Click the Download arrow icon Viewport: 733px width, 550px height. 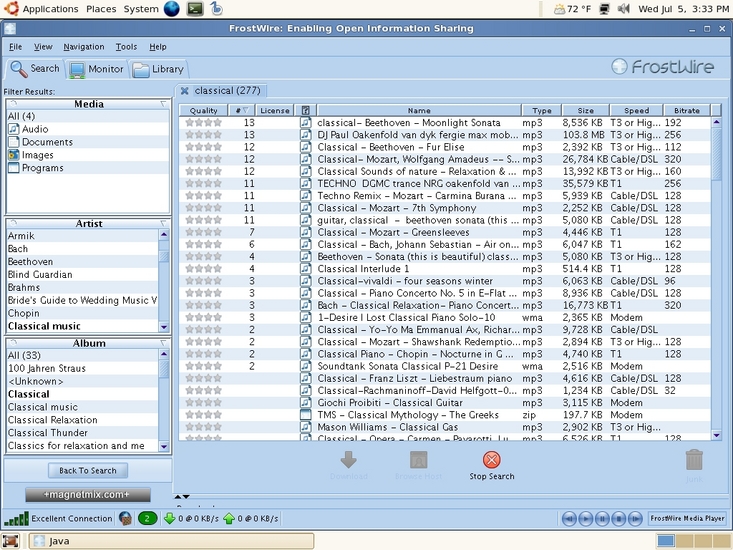(x=348, y=459)
